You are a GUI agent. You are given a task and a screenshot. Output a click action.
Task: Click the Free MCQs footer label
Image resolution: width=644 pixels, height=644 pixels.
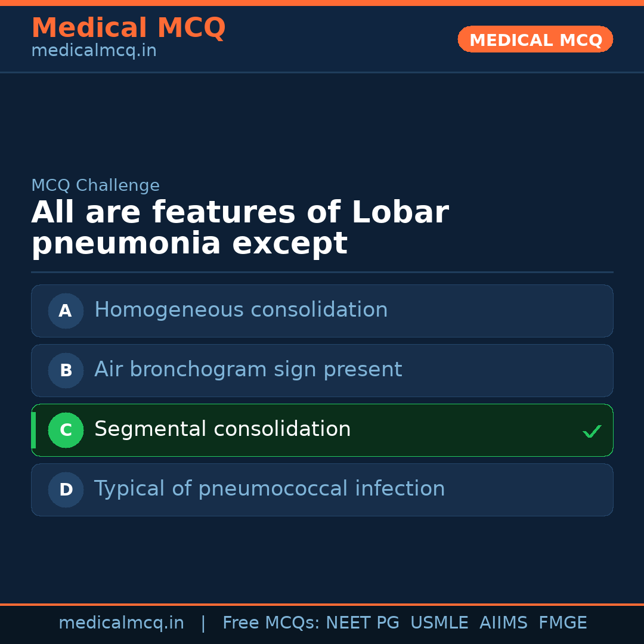coord(271,623)
